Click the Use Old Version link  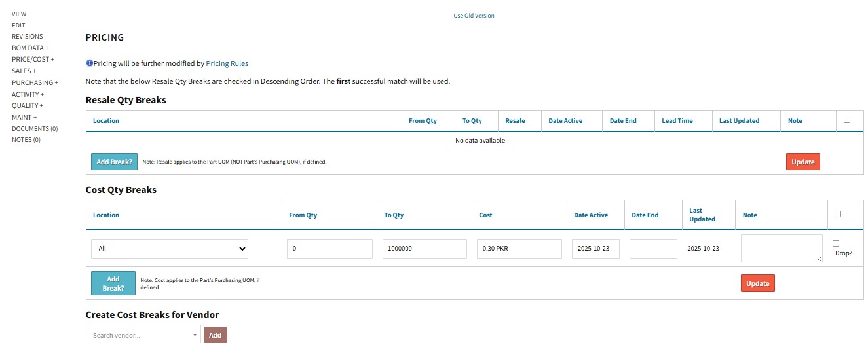coord(474,16)
